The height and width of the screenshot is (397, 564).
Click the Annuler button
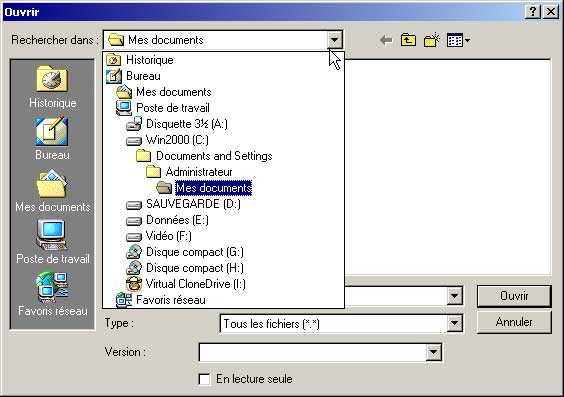point(514,322)
